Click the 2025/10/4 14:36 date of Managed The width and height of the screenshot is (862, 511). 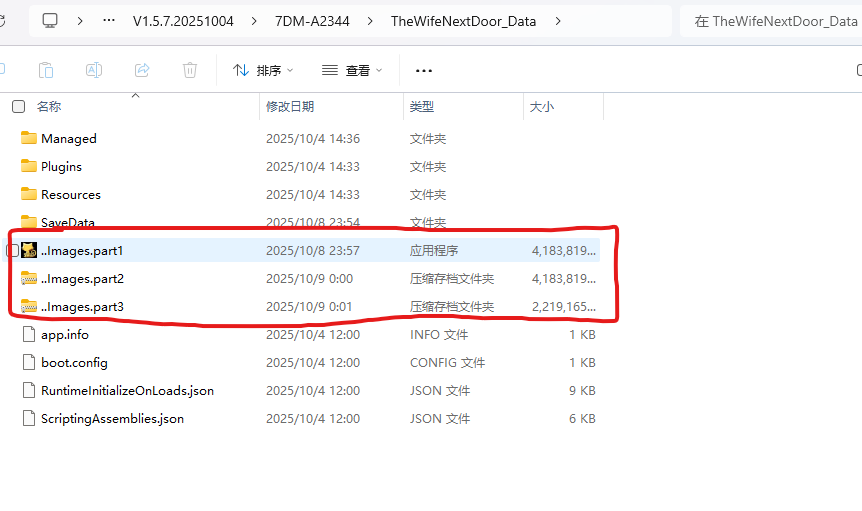click(x=313, y=138)
